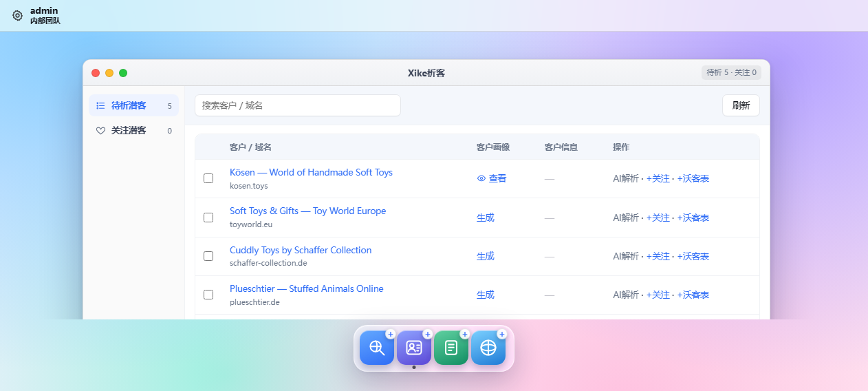Click AI解析 in the schaffer-collection.de row
The image size is (868, 391).
click(x=626, y=256)
